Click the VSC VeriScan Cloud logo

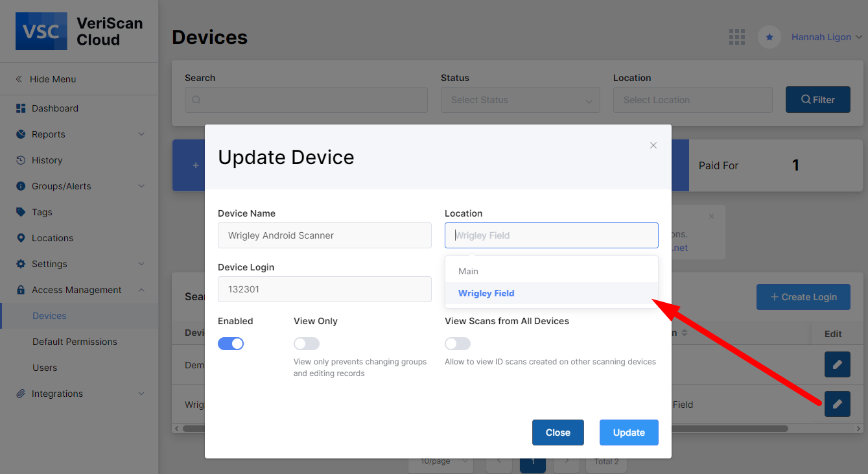coord(79,31)
